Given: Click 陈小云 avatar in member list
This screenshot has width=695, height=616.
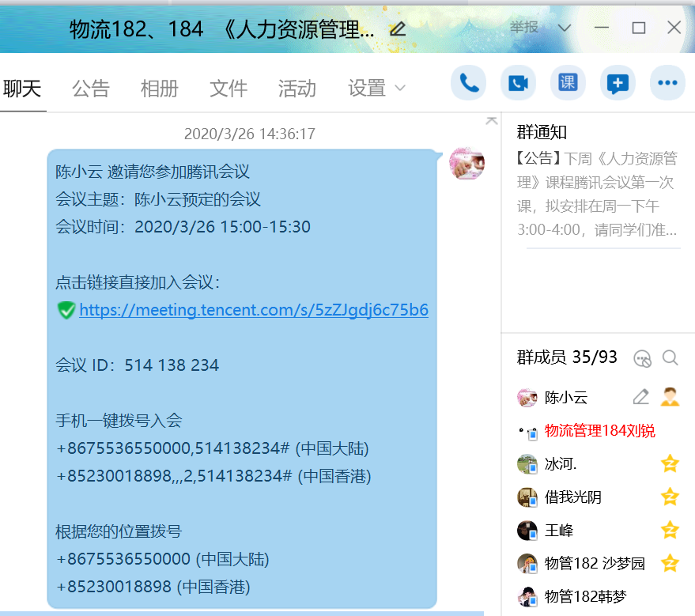Looking at the screenshot, I should [527, 397].
